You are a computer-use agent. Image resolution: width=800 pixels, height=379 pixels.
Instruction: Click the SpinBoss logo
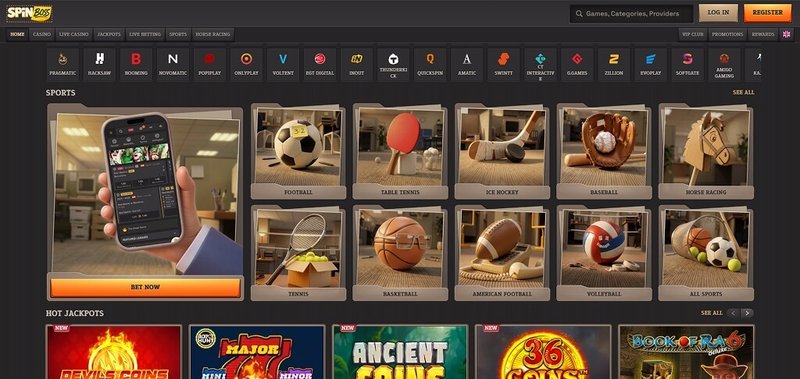[29, 13]
